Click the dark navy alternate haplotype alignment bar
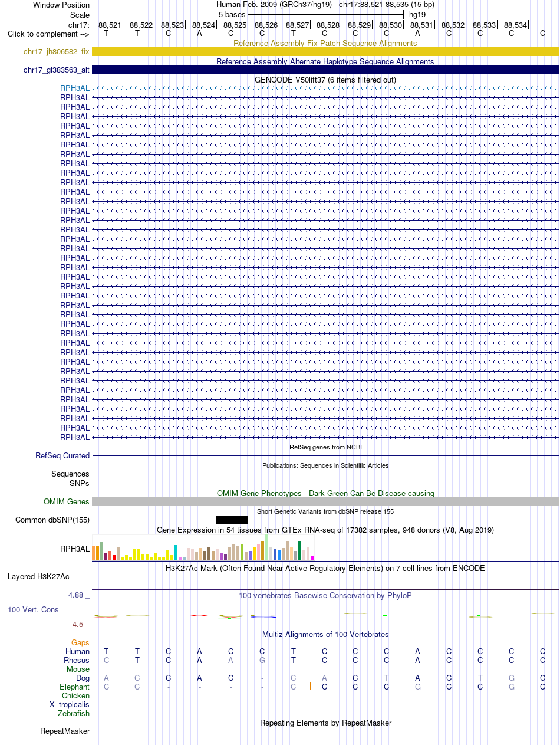560x745 pixels. 325,70
